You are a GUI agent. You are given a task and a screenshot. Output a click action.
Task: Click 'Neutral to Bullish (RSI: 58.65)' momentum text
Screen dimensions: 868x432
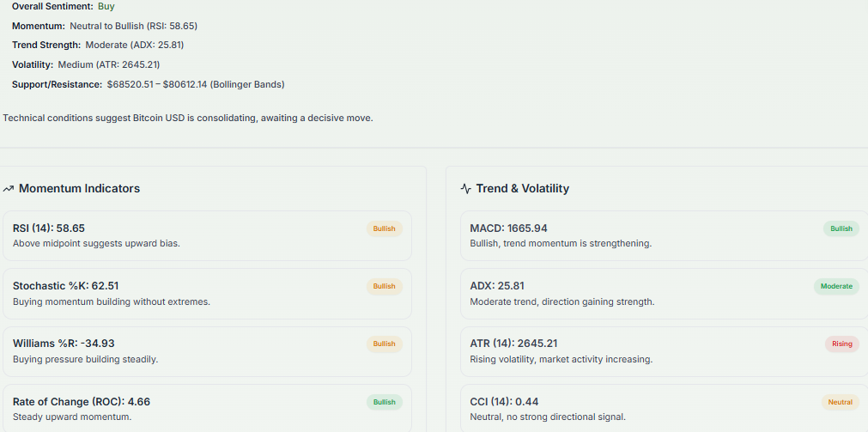133,26
